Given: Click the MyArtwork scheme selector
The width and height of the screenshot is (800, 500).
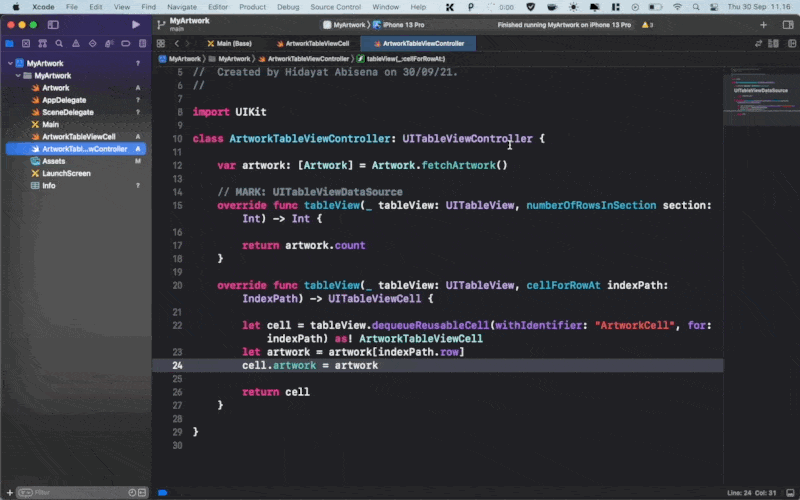Looking at the screenshot, I should click(x=344, y=24).
